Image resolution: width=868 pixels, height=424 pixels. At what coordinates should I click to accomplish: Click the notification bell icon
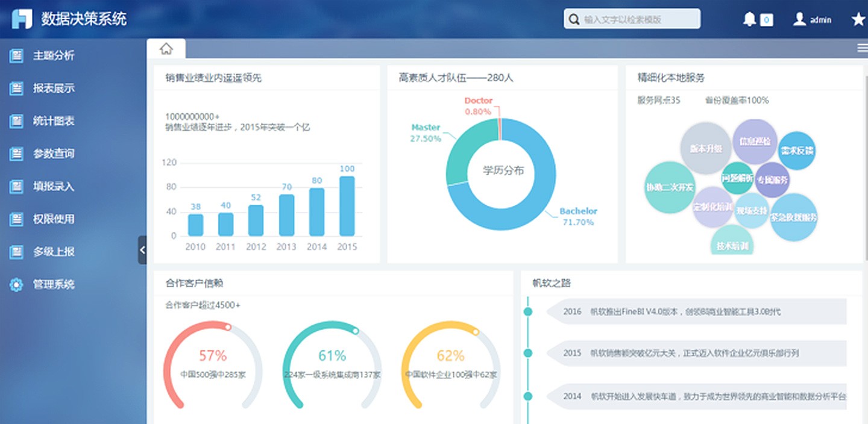click(749, 19)
